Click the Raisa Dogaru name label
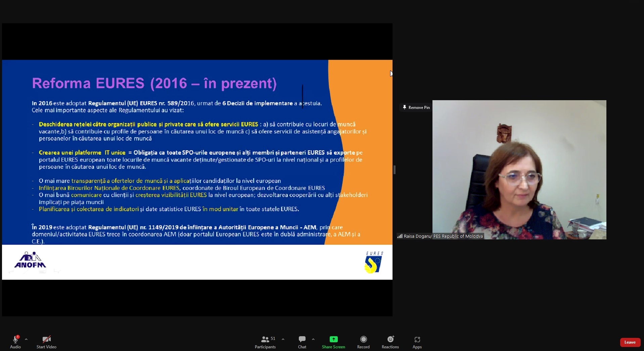This screenshot has width=644, height=351. (443, 236)
